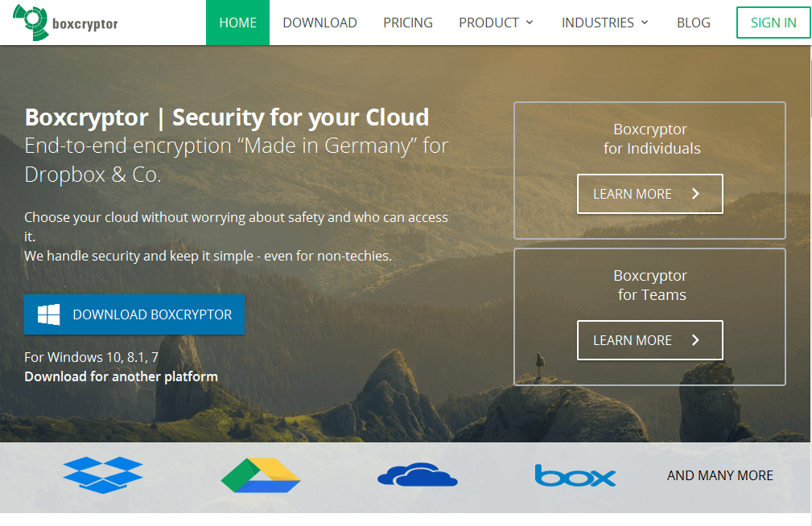Click the 'Boxcryptor for Teams' heading
Viewport: 812px width, 526px height.
click(651, 286)
